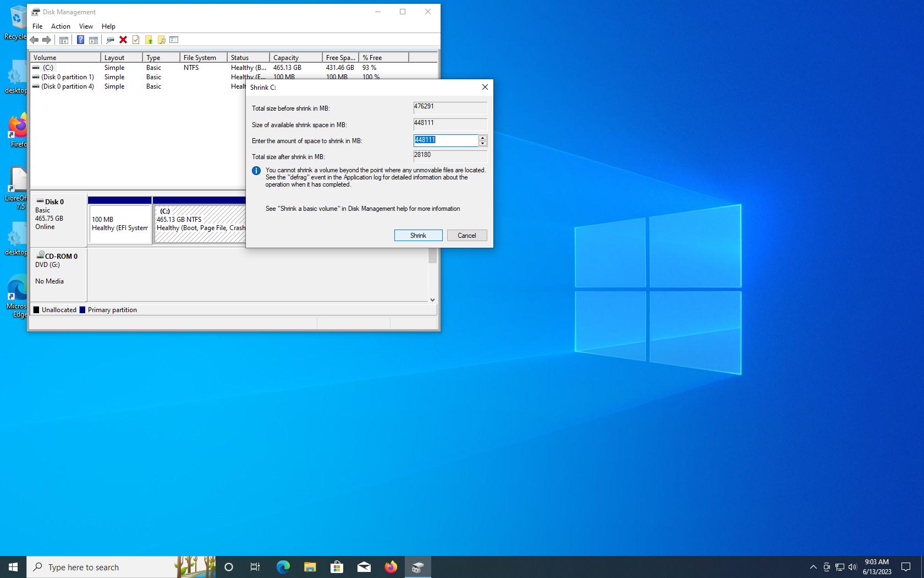Increase shrink amount with up spinner
The image size is (924, 578).
pyautogui.click(x=482, y=138)
